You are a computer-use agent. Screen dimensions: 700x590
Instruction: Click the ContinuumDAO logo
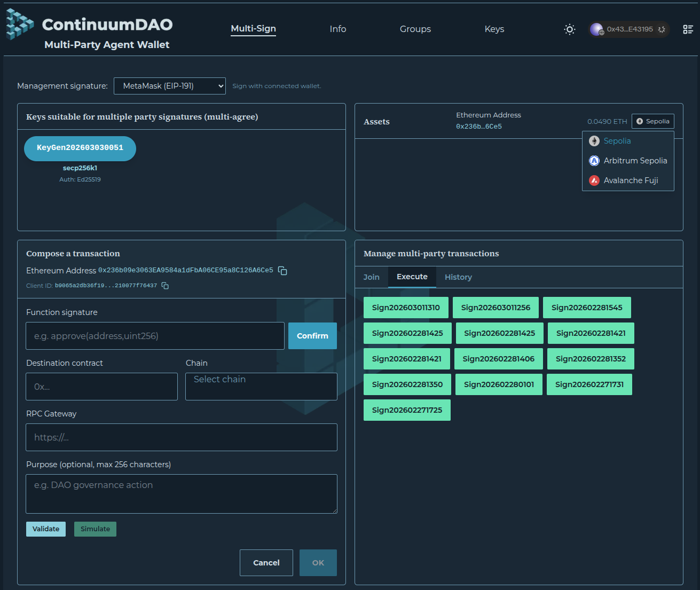point(19,25)
